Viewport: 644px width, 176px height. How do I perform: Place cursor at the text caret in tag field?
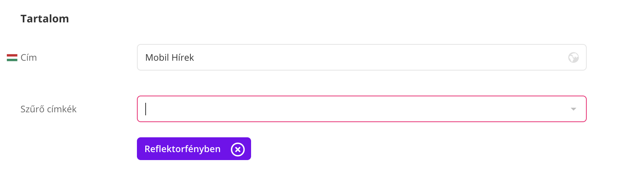[x=146, y=109]
